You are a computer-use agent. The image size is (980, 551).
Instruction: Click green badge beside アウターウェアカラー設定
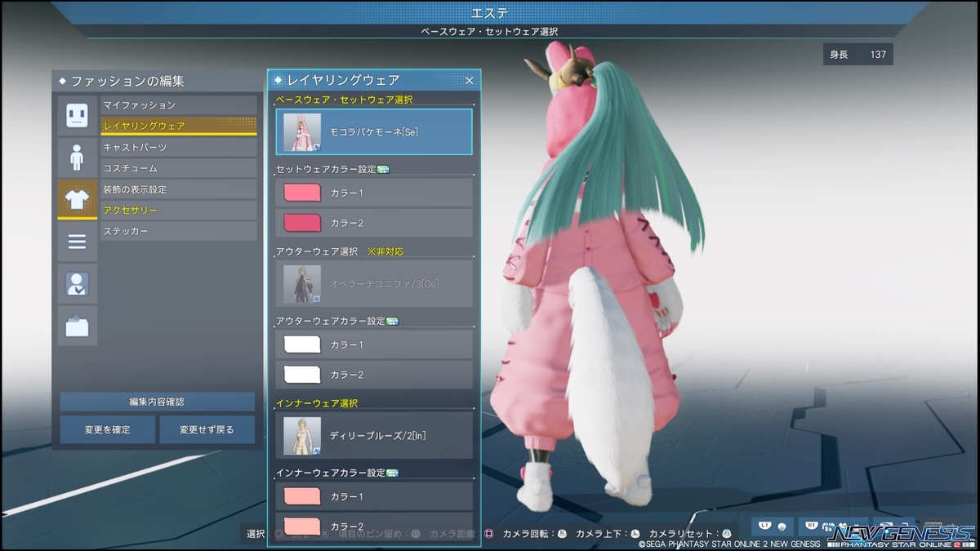pos(392,322)
